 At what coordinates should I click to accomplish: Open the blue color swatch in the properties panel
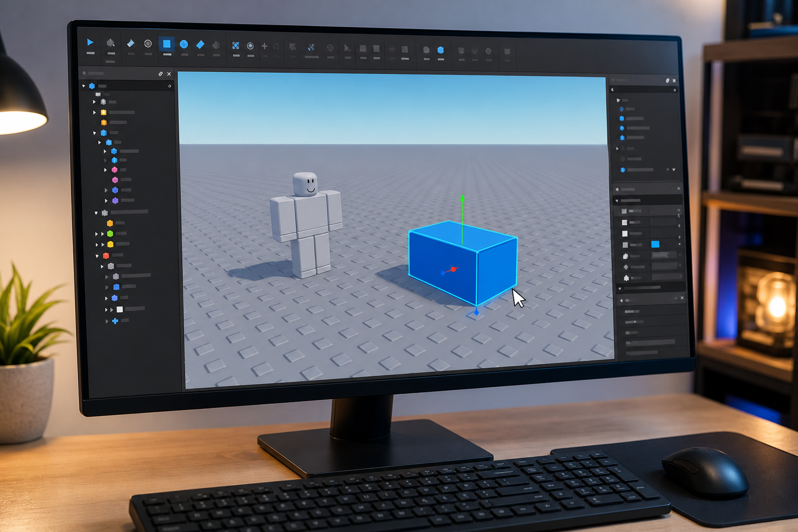click(655, 244)
